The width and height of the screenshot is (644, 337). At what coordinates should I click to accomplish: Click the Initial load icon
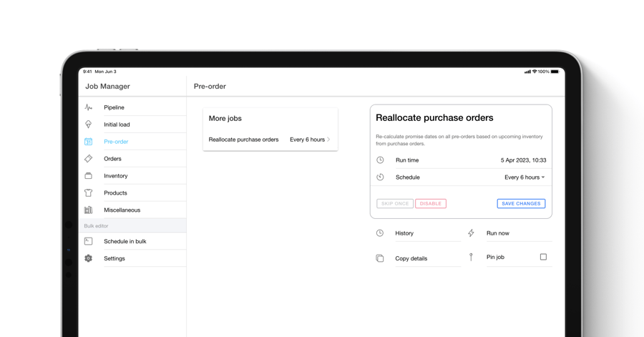[x=89, y=124]
